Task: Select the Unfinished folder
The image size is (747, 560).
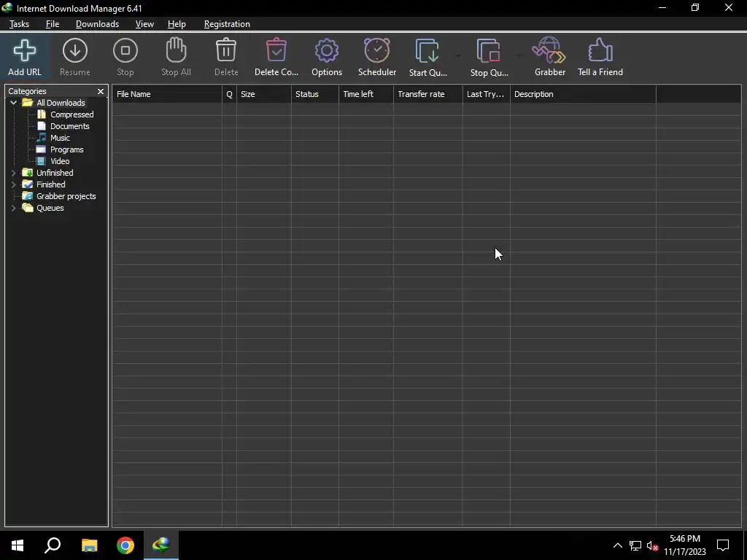Action: [x=55, y=173]
